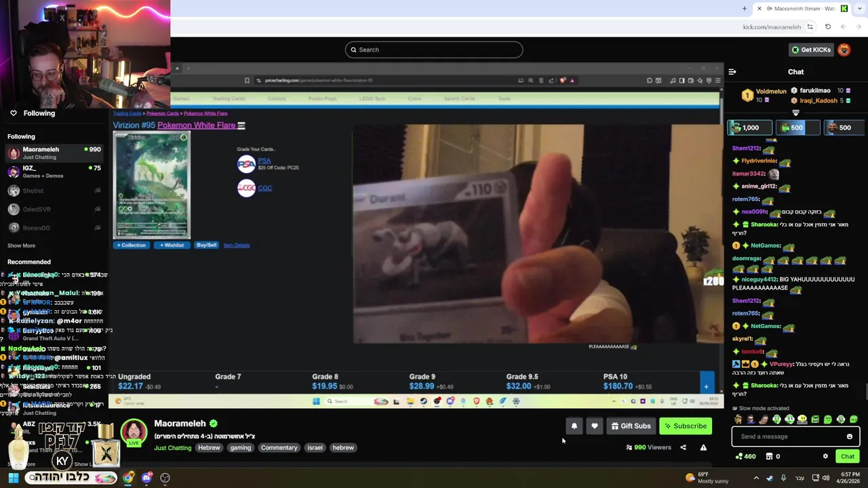Click the Steam tray icon
Image resolution: width=868 pixels, height=488 pixels.
[770, 478]
